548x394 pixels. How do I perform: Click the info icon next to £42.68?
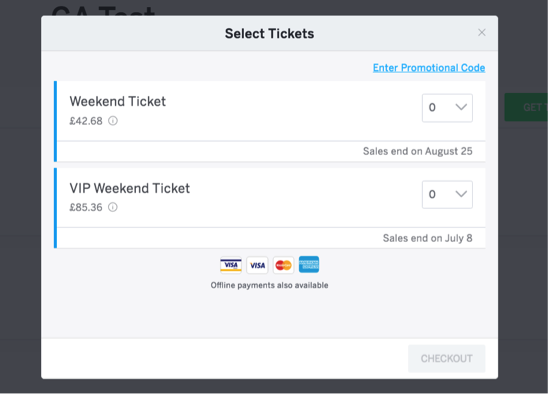[113, 121]
